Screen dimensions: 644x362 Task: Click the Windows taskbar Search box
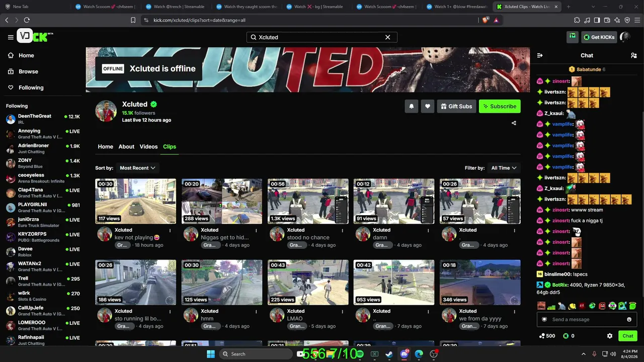click(x=257, y=354)
